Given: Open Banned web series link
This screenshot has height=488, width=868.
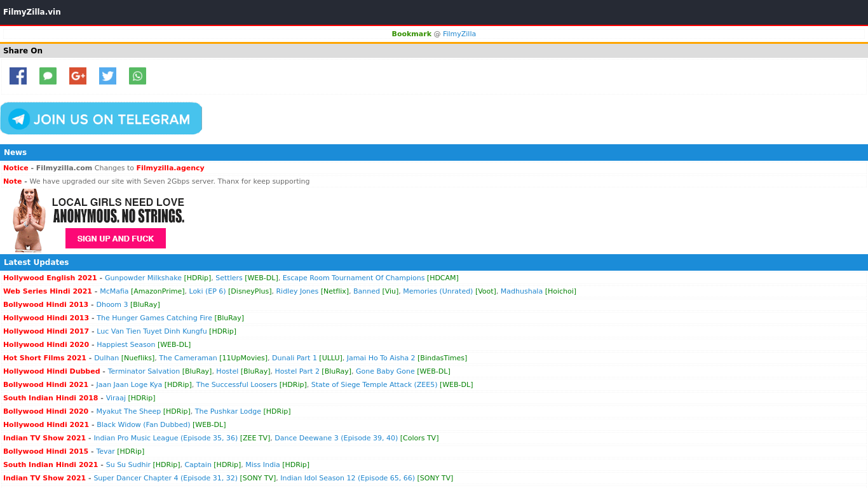Looking at the screenshot, I should pyautogui.click(x=367, y=292).
